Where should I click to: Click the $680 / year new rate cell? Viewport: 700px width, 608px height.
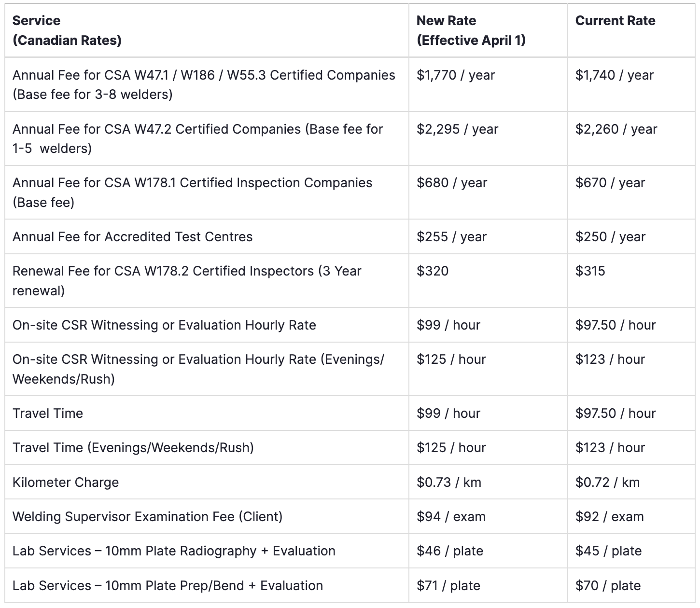tap(452, 183)
